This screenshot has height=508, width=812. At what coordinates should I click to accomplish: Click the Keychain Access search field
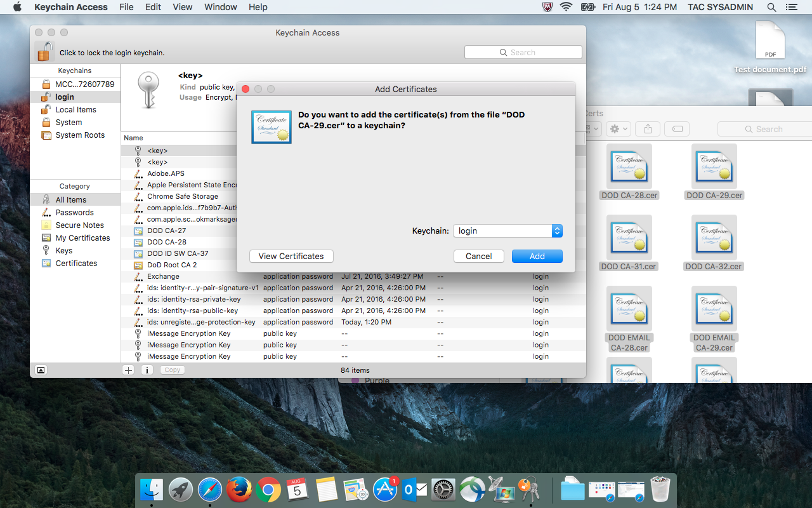click(x=523, y=53)
